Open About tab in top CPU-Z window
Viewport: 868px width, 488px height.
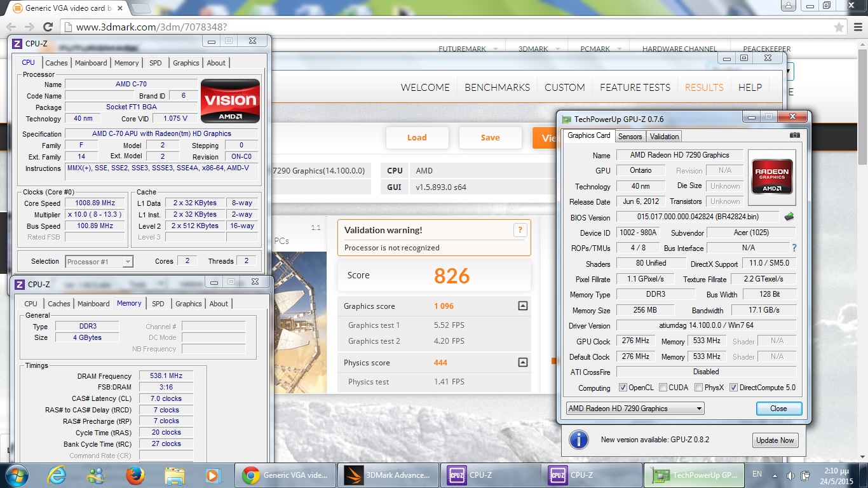216,63
